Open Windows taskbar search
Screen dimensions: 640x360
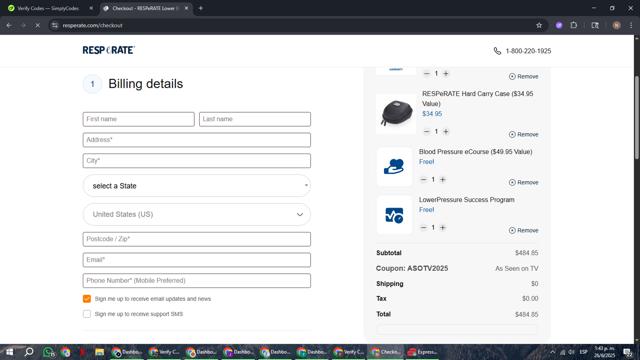click(x=29, y=352)
